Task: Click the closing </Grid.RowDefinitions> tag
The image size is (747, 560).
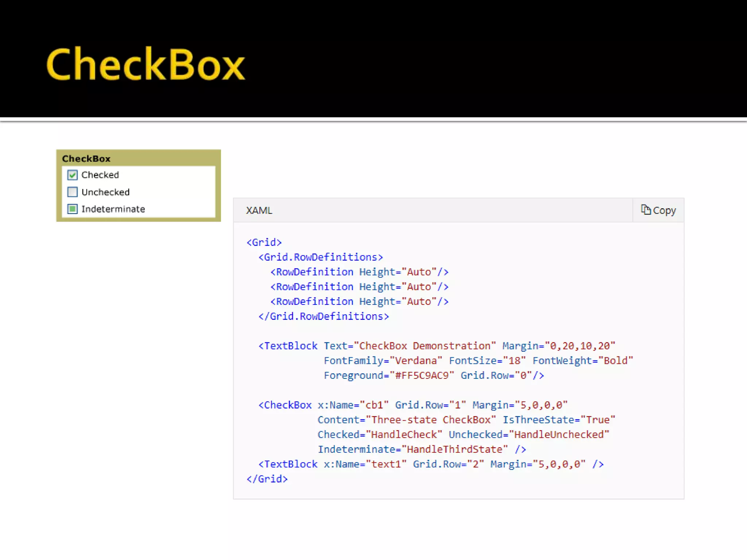Action: [x=324, y=316]
